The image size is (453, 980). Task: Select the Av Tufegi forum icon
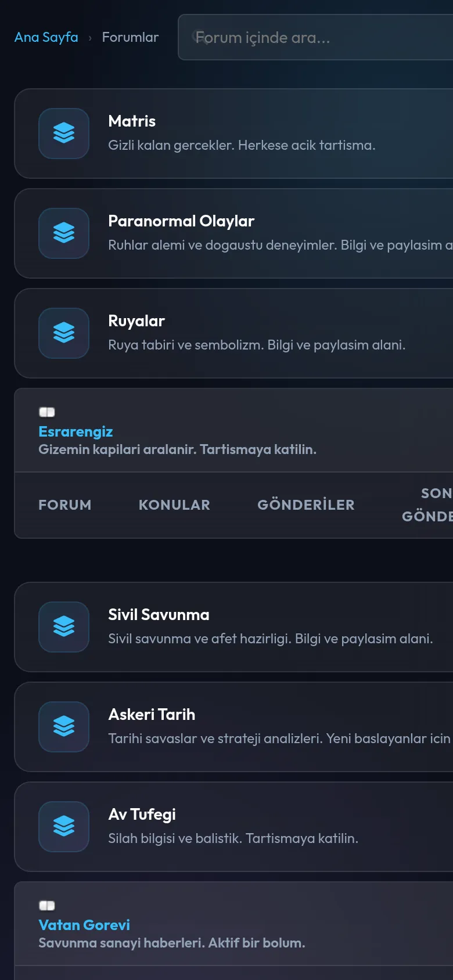point(64,827)
